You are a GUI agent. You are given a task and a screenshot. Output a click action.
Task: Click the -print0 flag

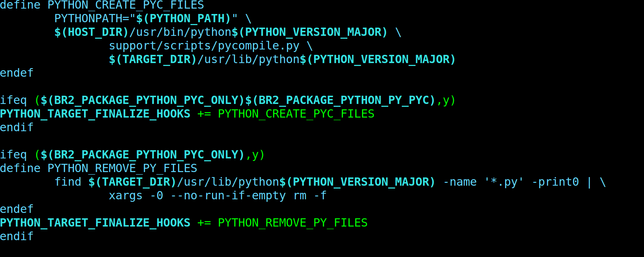[555, 182]
